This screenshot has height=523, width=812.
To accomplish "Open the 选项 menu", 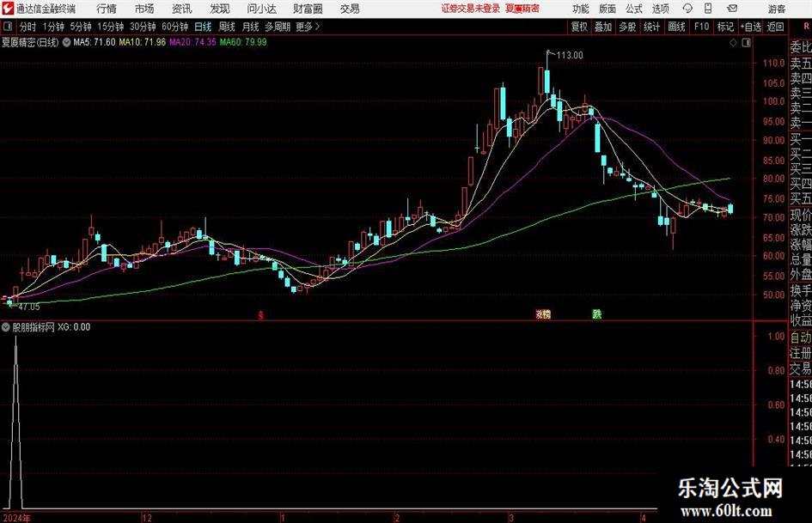I will point(660,9).
